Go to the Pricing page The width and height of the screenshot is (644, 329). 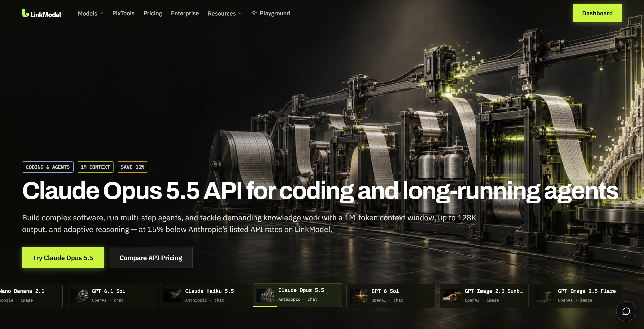153,13
